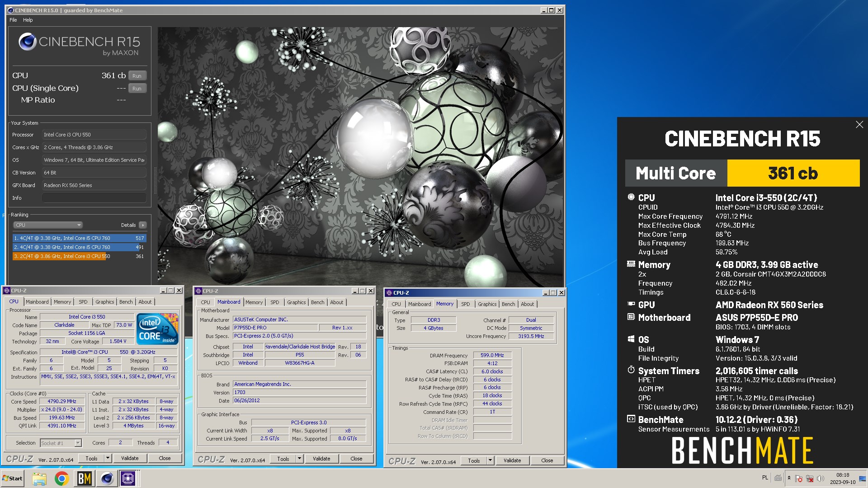Run the CPU multi-core benchmark
The width and height of the screenshot is (868, 488).
point(137,76)
